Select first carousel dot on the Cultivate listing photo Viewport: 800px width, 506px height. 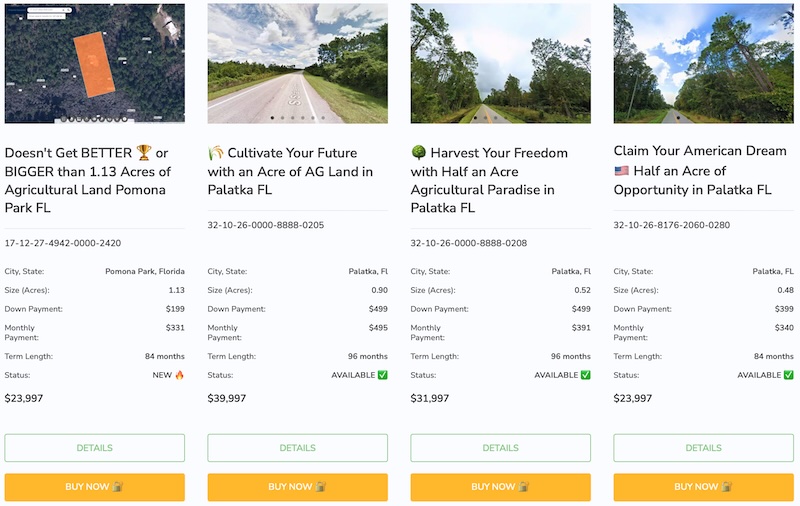tap(272, 118)
